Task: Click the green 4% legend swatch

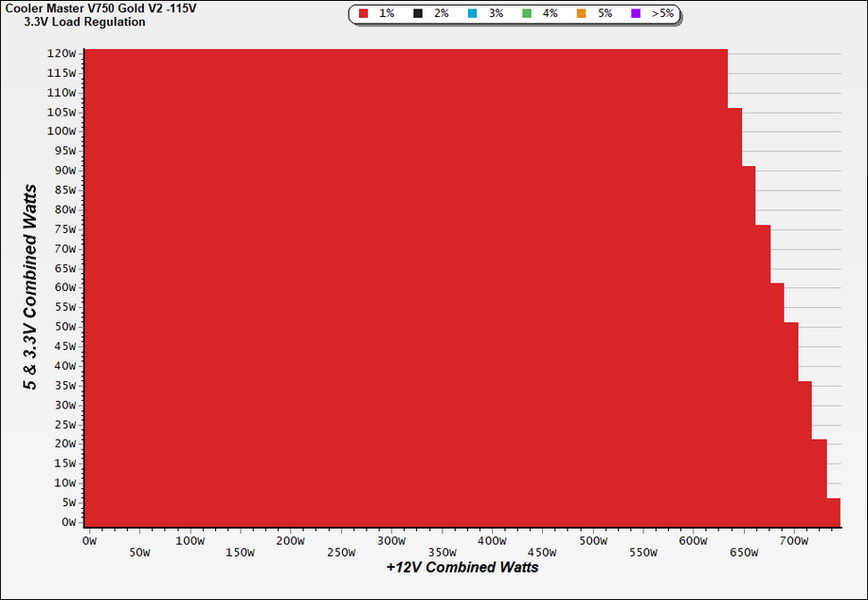Action: coord(527,14)
